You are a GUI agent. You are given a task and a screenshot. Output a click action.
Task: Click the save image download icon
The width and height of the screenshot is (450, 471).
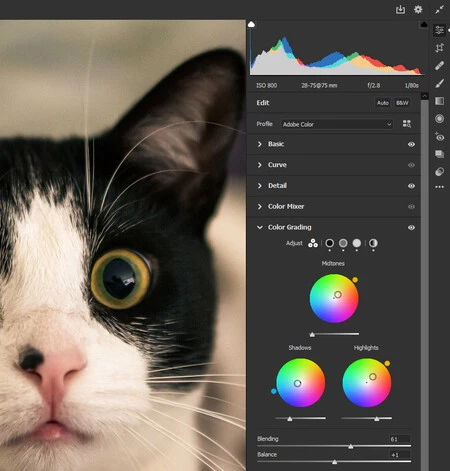click(x=400, y=10)
